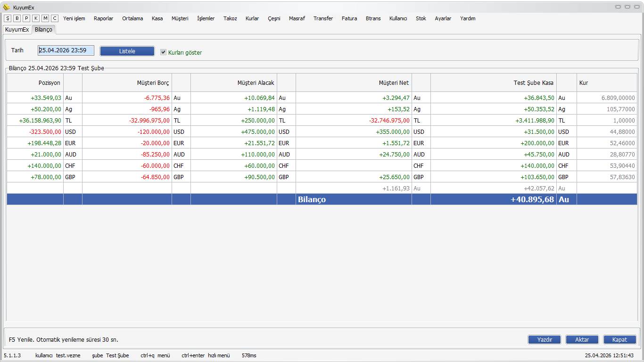Viewport: 644px width, 362px height.
Task: Click the C shortcut icon in toolbar
Action: coord(55,18)
